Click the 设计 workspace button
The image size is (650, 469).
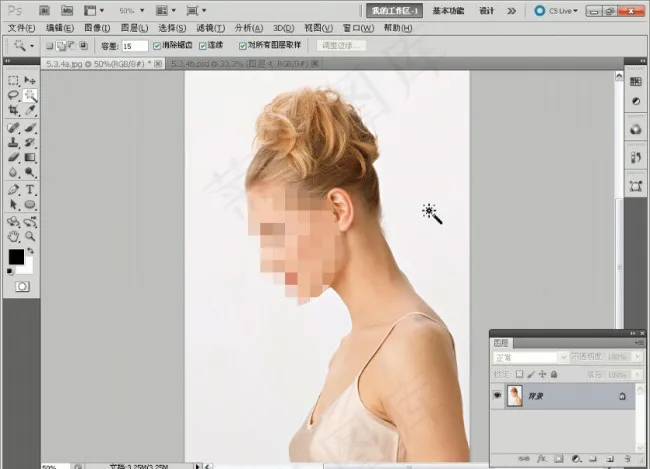487,11
